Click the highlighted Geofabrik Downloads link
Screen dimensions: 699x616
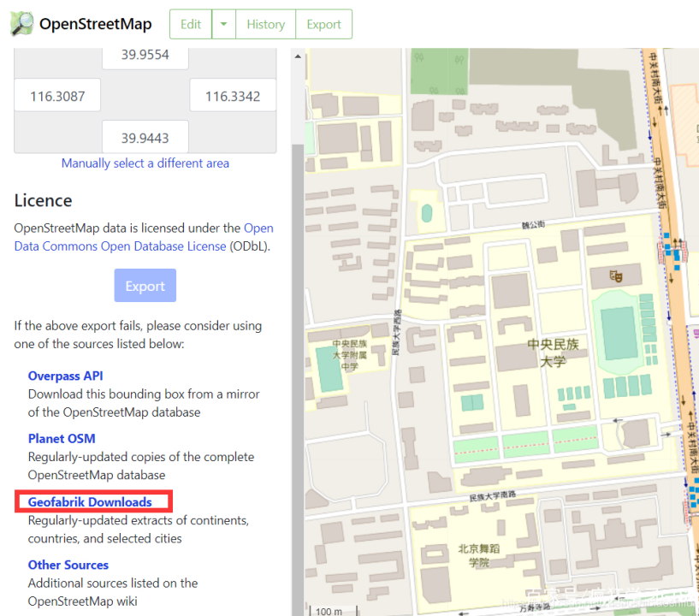click(x=91, y=501)
